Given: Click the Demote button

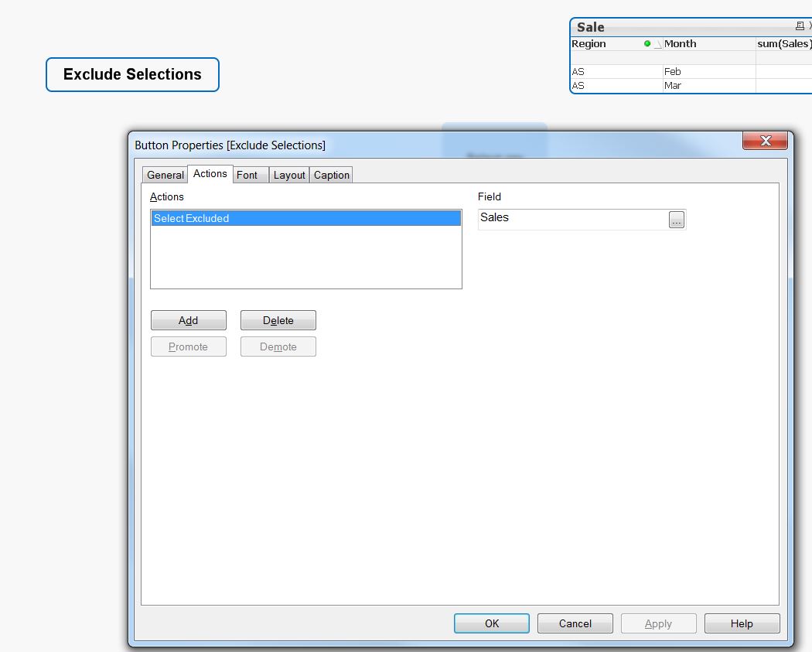Looking at the screenshot, I should click(x=278, y=347).
